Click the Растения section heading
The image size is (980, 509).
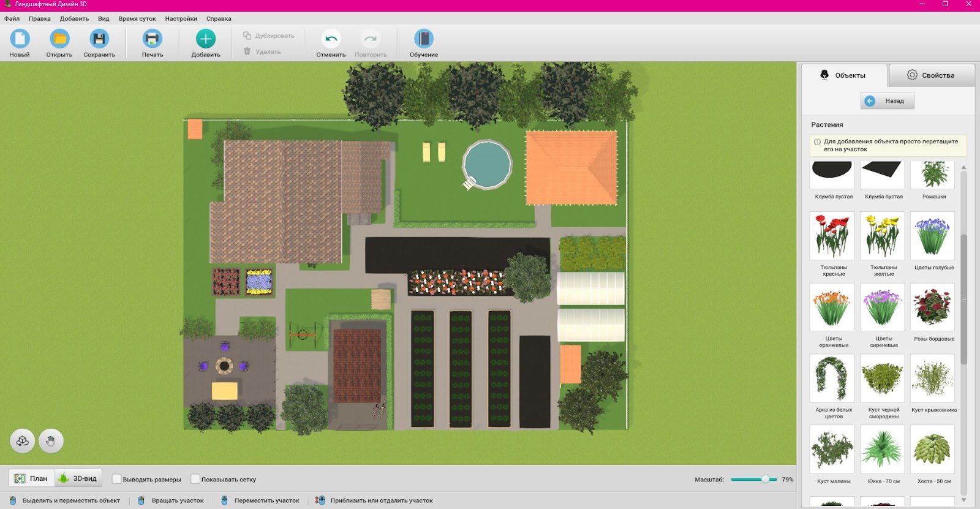click(827, 124)
